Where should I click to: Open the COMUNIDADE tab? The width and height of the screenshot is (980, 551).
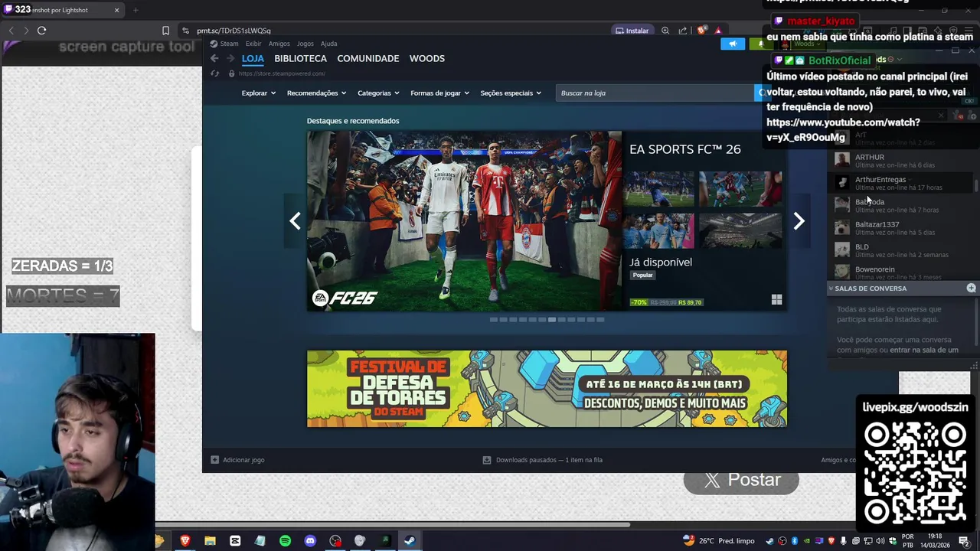pyautogui.click(x=368, y=58)
